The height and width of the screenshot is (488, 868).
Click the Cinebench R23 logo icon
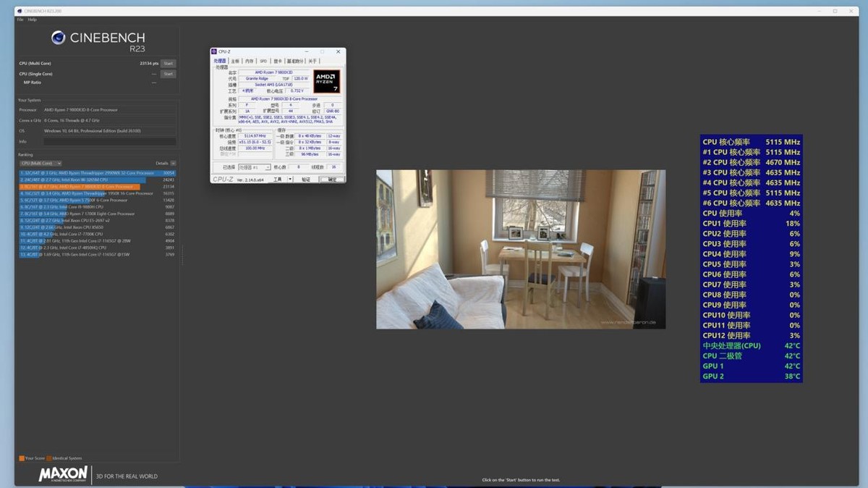pos(59,38)
